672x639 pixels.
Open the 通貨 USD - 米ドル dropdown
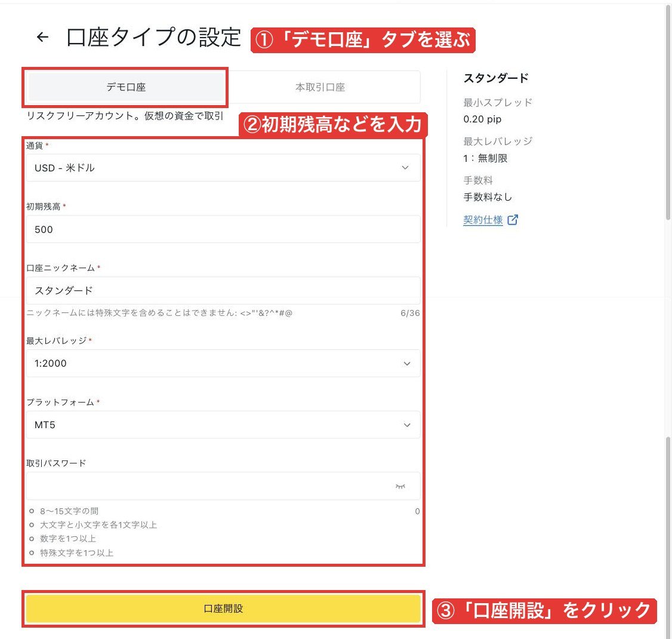tap(223, 168)
